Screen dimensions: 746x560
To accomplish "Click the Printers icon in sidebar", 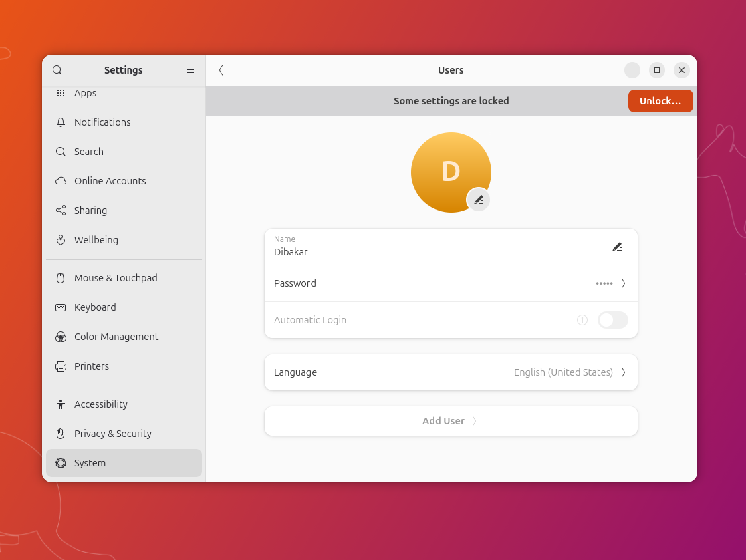I will [x=61, y=366].
